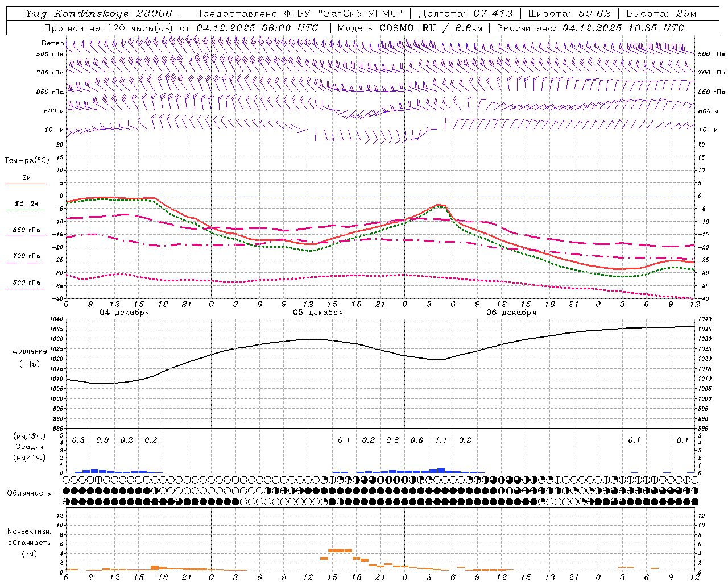Image resolution: width=728 pixels, height=582 pixels.
Task: Click the Конвективн. convective cloud label
Action: point(29,531)
